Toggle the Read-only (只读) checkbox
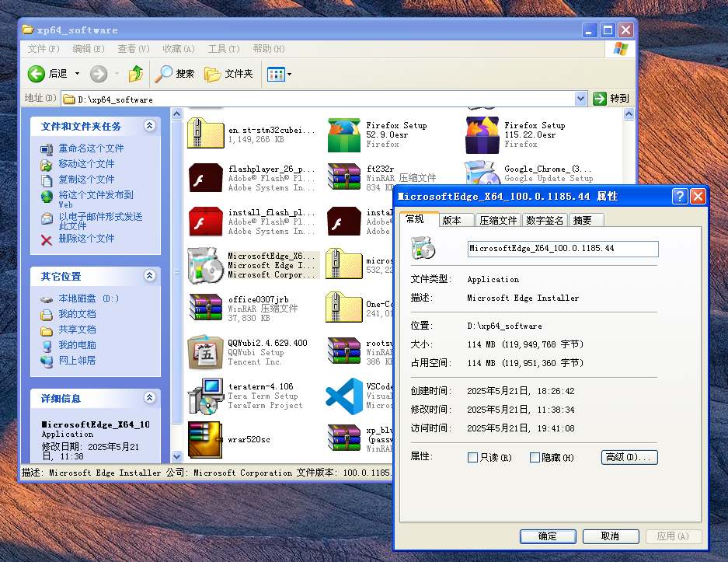 tap(472, 458)
